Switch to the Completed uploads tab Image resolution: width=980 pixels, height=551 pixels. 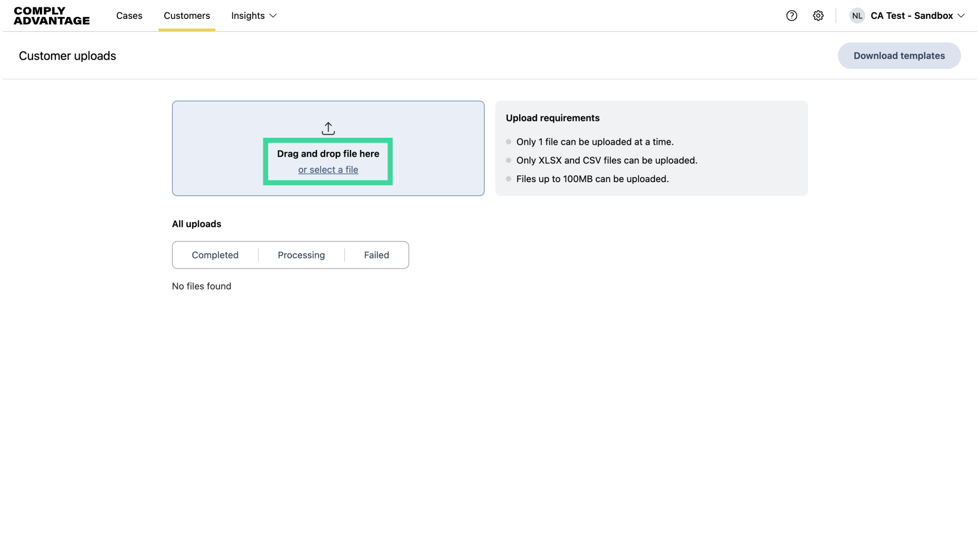click(215, 255)
